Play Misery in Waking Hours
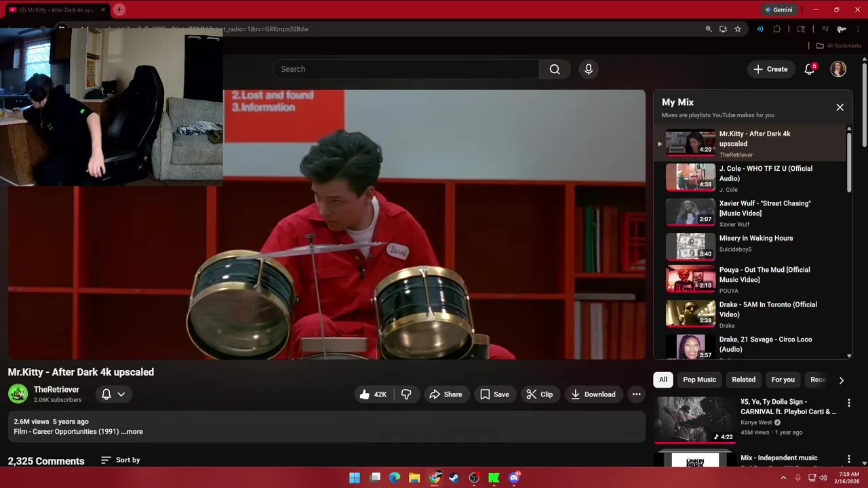 [751, 246]
